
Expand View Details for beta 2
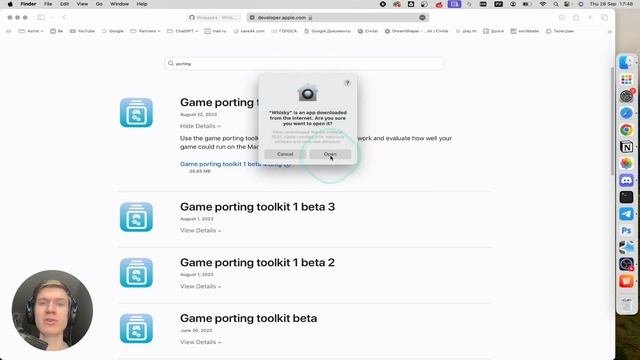pyautogui.click(x=200, y=287)
